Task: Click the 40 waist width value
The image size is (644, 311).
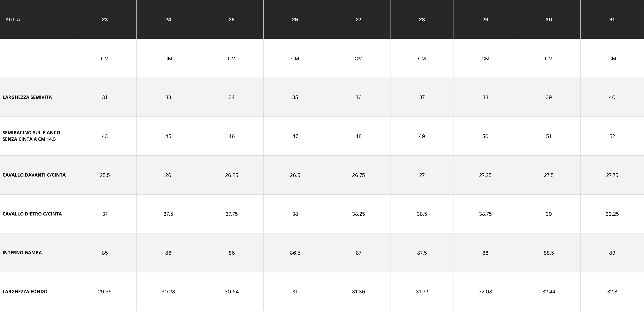Action: 612,97
